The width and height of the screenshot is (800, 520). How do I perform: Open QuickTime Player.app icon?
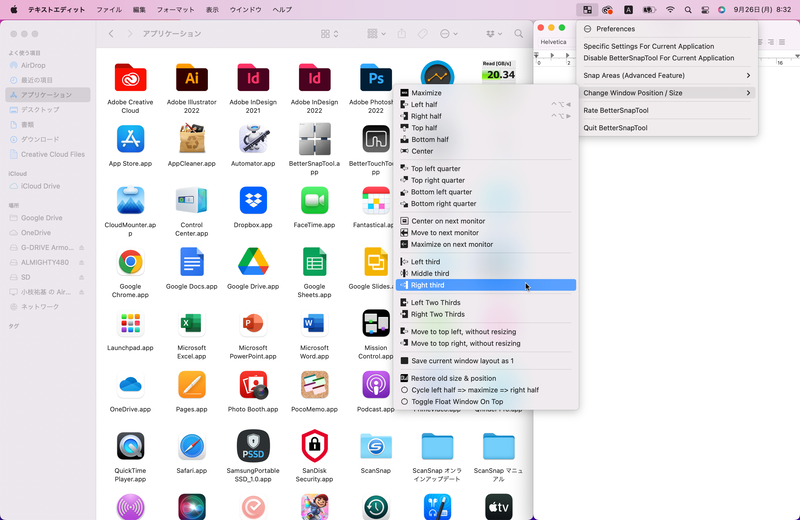[130, 446]
